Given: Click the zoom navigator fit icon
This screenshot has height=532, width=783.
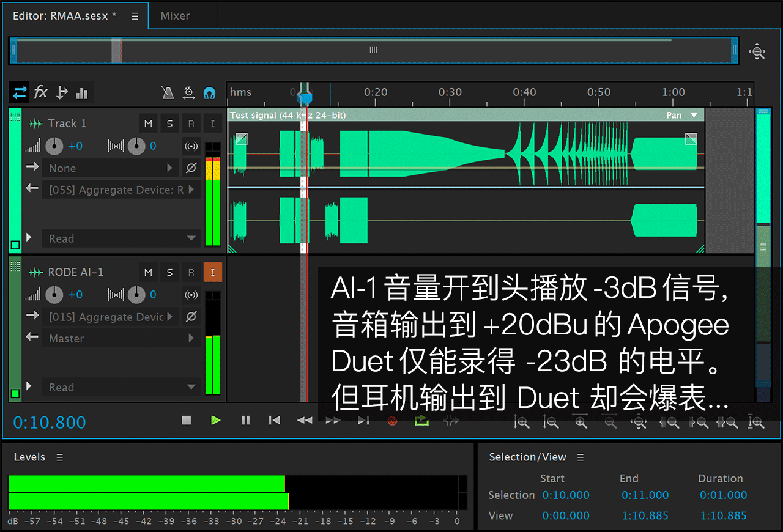Looking at the screenshot, I should tap(758, 52).
